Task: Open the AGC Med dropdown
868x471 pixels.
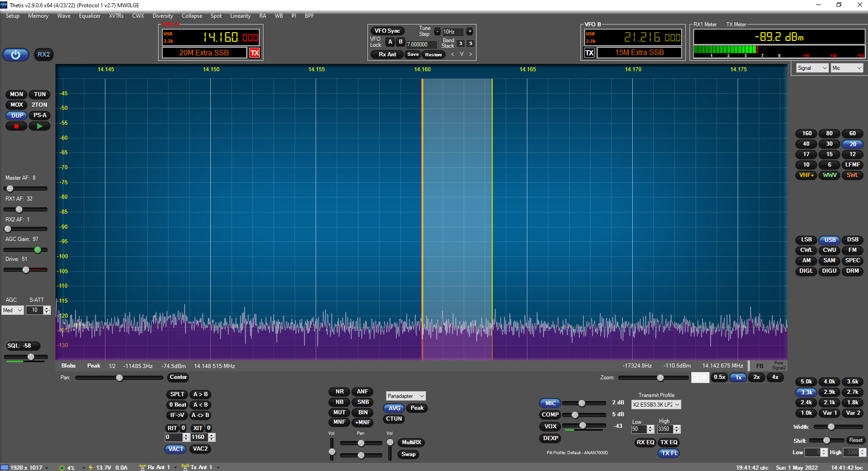Action: (x=13, y=310)
